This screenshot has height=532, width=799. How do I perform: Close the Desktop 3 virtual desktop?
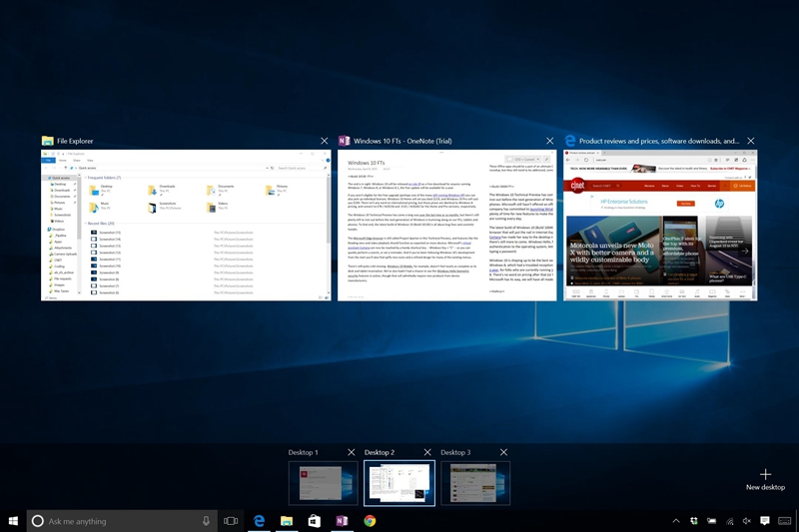tap(502, 453)
